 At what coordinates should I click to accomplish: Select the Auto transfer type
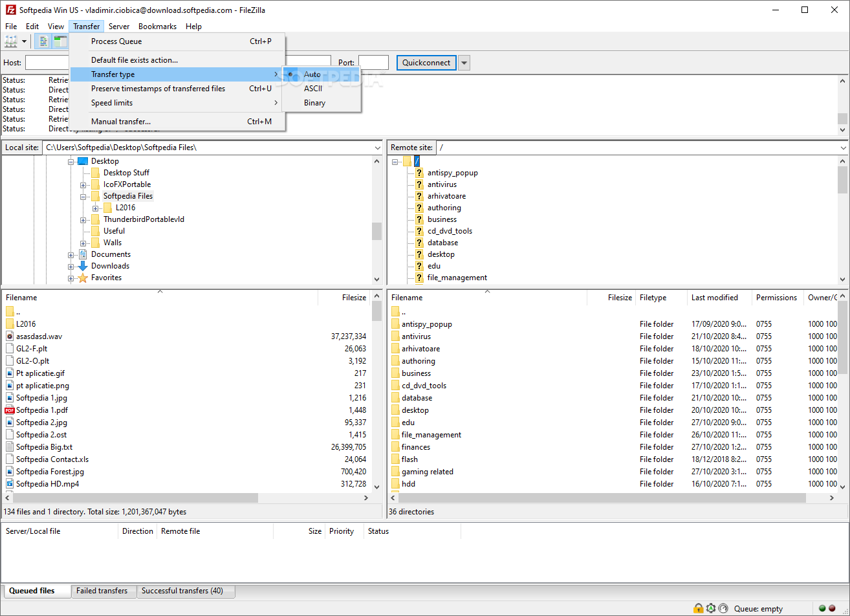312,74
